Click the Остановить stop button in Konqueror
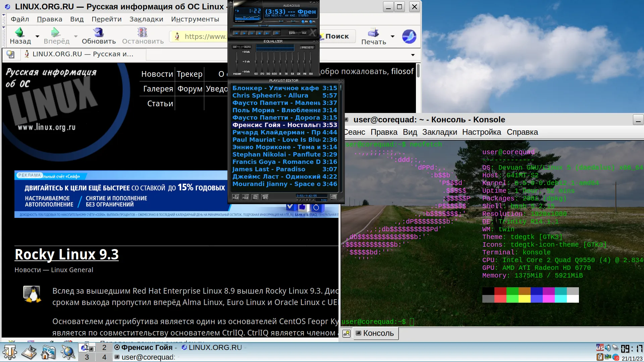 143,36
